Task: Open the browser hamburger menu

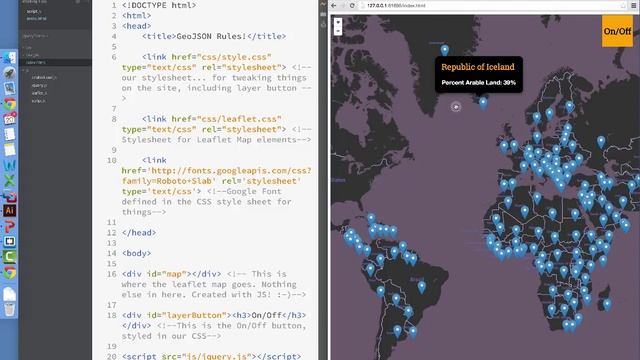Action: click(634, 6)
